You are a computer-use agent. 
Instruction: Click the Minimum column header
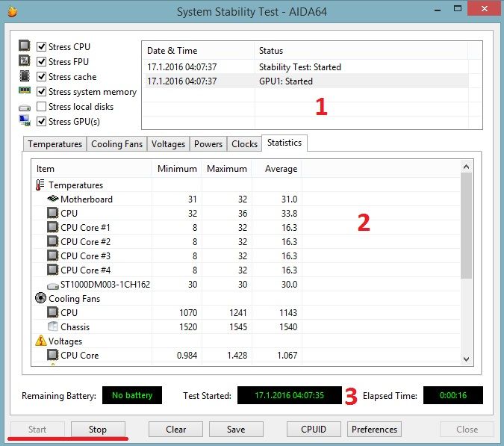[x=176, y=169]
